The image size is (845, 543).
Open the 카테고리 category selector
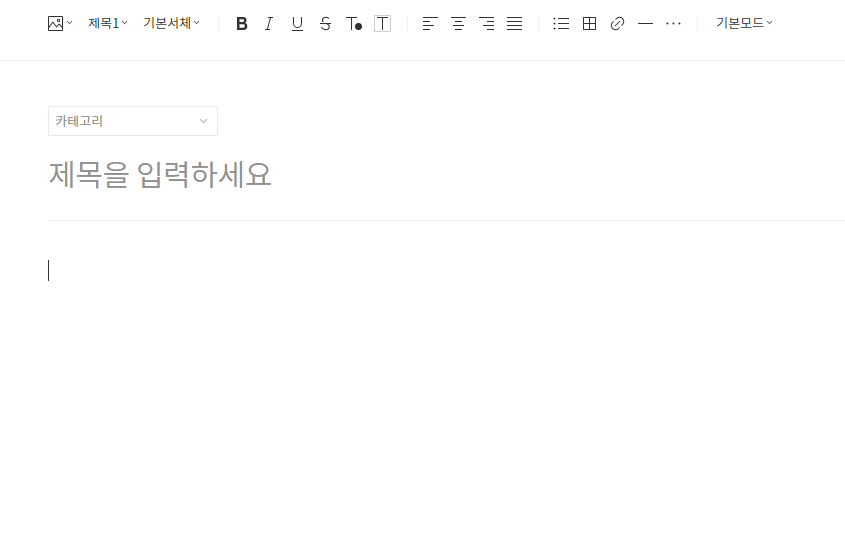(133, 121)
